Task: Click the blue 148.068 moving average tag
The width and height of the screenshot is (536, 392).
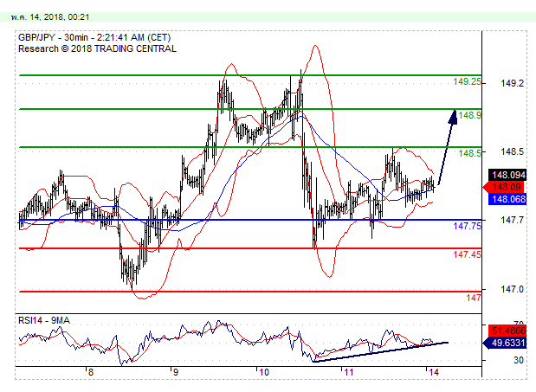Action: [x=507, y=199]
